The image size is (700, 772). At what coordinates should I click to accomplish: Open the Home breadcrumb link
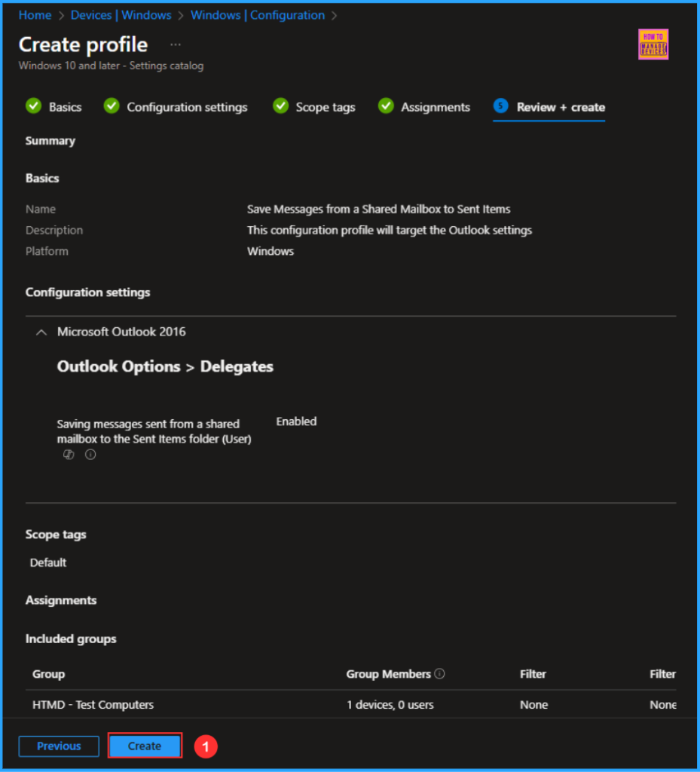coord(35,15)
